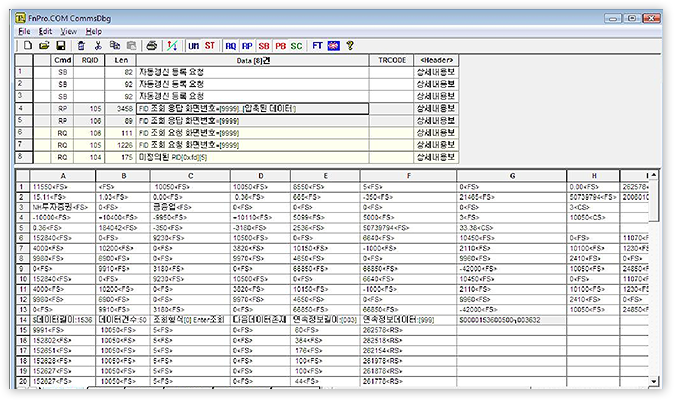
Task: Toggle the ST filter button
Action: [210, 46]
